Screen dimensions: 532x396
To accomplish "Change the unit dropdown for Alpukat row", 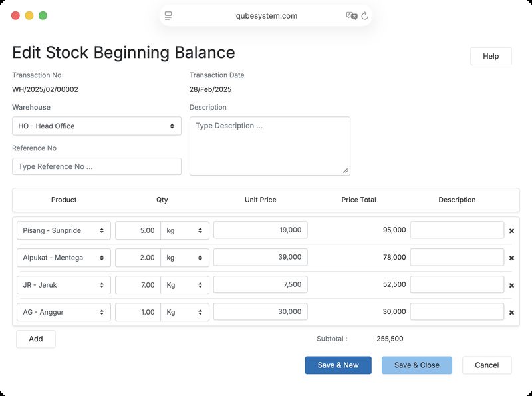I will [185, 258].
